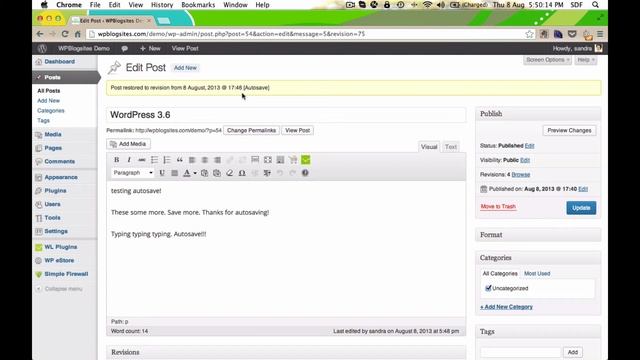Click the View Post button beside permalink
This screenshot has height=360, width=640.
[297, 131]
